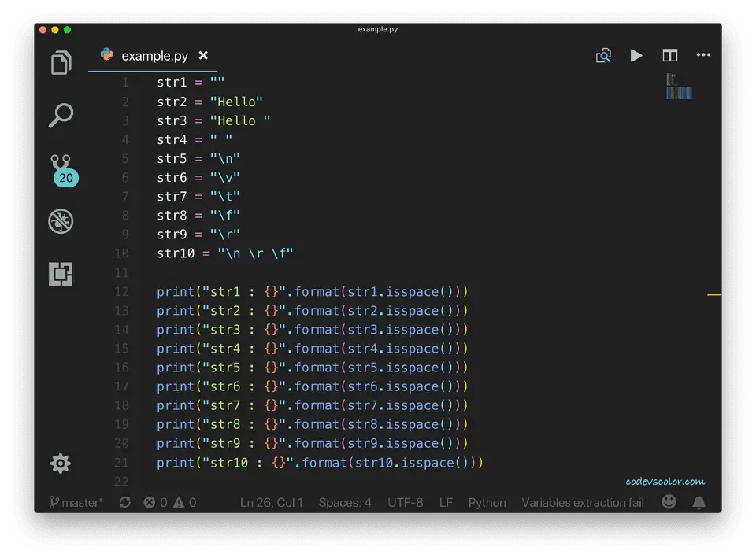Select language mode Python in status bar
The image size is (756, 558).
click(487, 502)
